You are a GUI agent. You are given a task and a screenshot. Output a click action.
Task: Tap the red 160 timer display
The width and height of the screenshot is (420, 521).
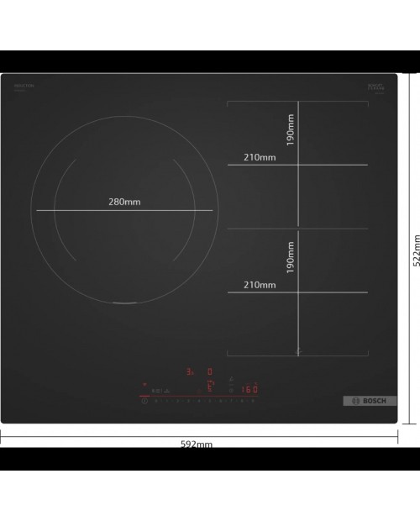point(249,389)
